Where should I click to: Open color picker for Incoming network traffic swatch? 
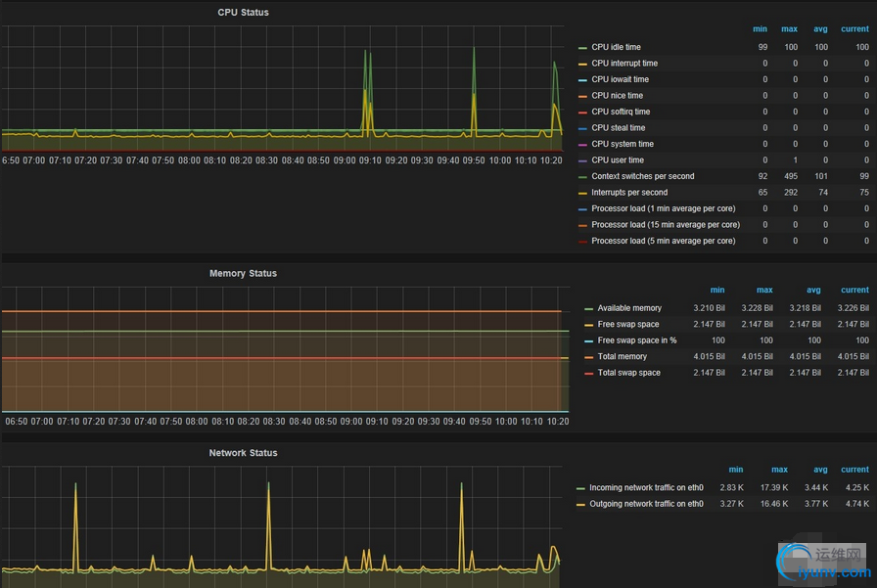click(580, 489)
